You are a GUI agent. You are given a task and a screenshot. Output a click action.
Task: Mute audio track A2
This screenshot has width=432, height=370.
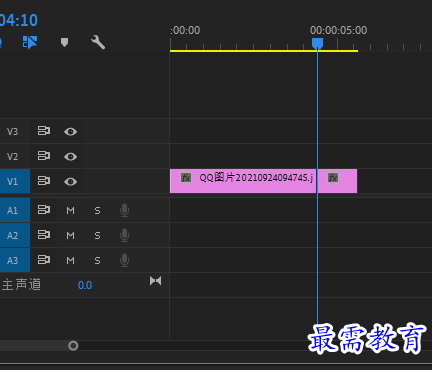click(70, 236)
